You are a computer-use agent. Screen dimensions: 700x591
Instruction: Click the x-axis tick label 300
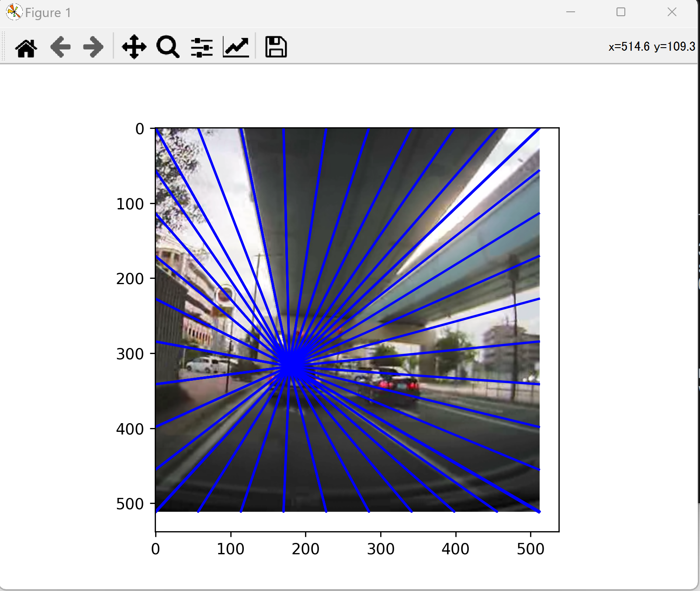coord(381,549)
